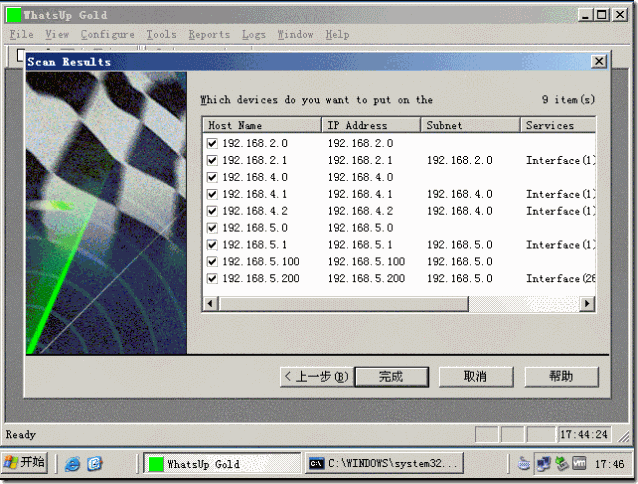Screen dimensions: 638x484
Task: Click the WhatsUp Gold title bar icon
Action: [14, 15]
